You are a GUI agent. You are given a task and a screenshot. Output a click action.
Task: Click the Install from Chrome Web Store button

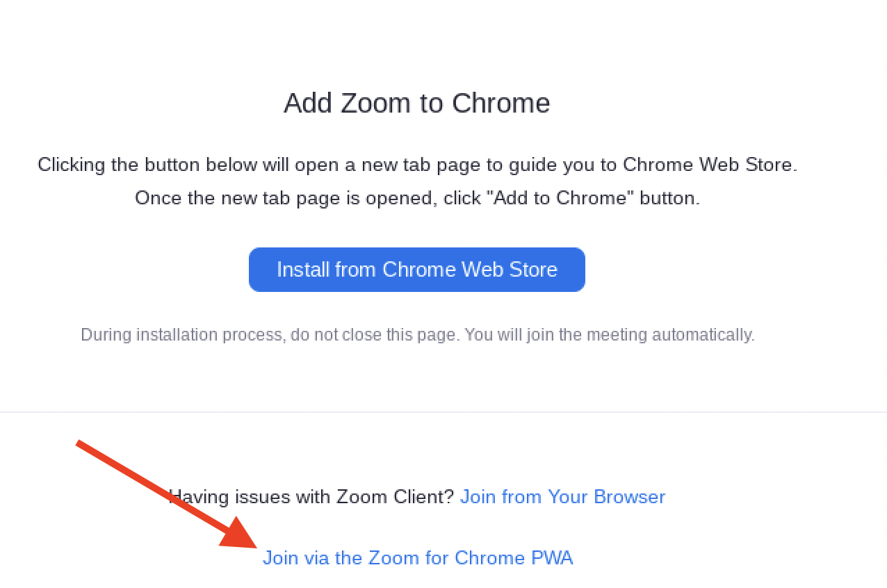coord(417,270)
